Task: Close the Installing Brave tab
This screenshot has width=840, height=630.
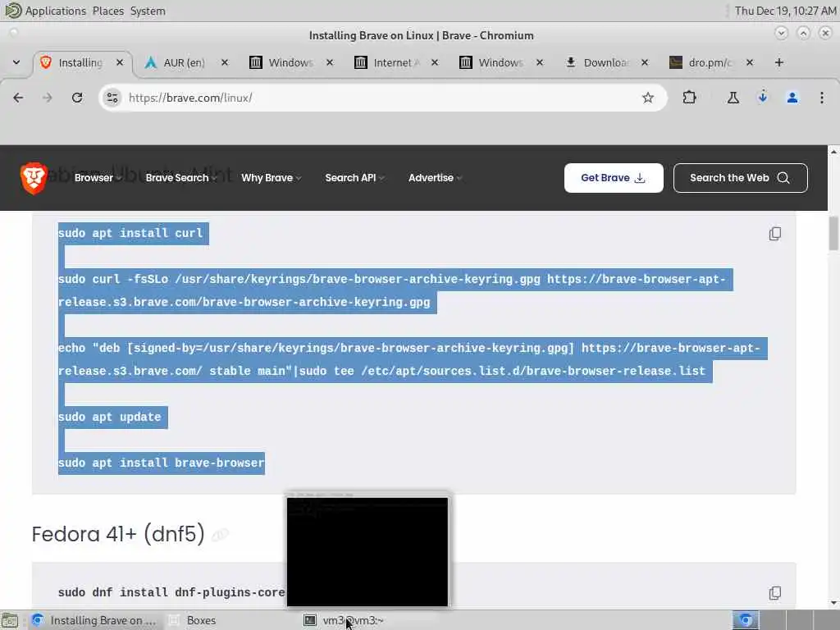Action: pos(120,62)
